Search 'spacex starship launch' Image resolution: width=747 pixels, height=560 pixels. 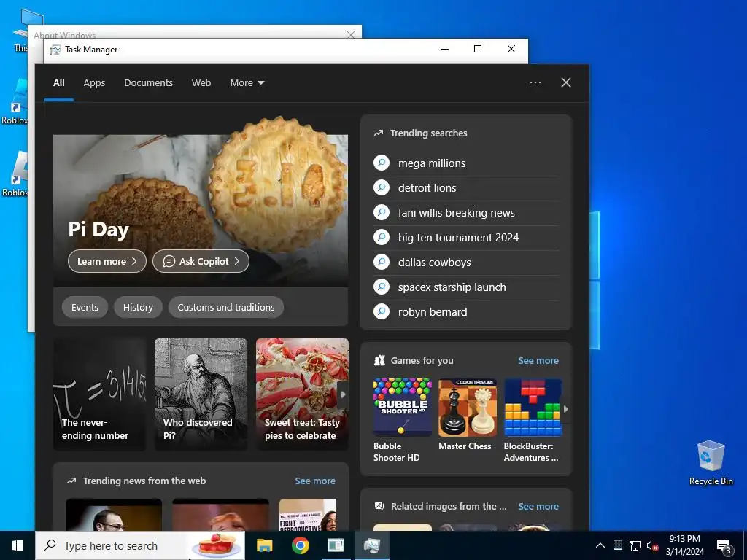click(452, 287)
